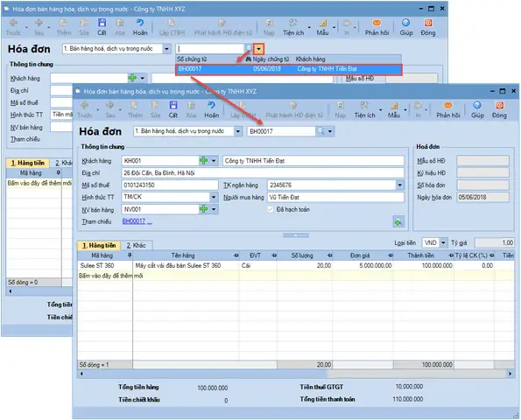This screenshot has width=521, height=420.
Task: Click Ngày hóa đơn field 05/06/2018
Action: click(x=482, y=197)
